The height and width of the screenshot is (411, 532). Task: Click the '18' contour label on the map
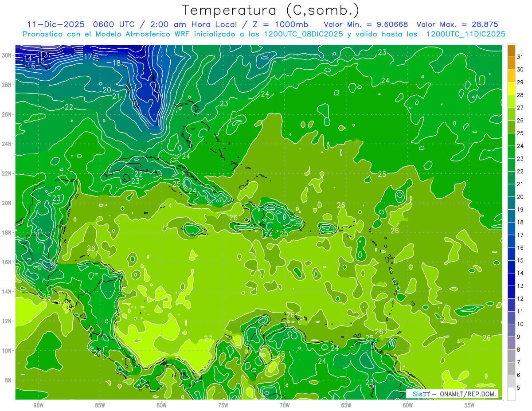coord(116,63)
